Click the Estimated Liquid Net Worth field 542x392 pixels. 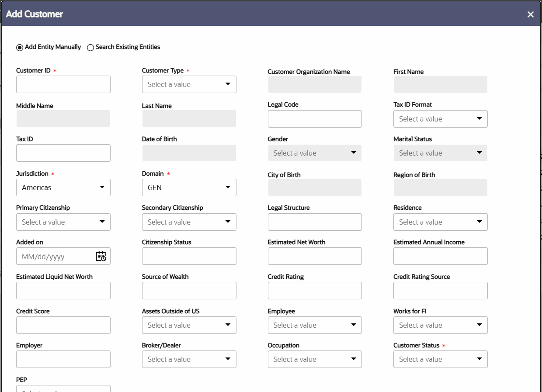tap(63, 291)
